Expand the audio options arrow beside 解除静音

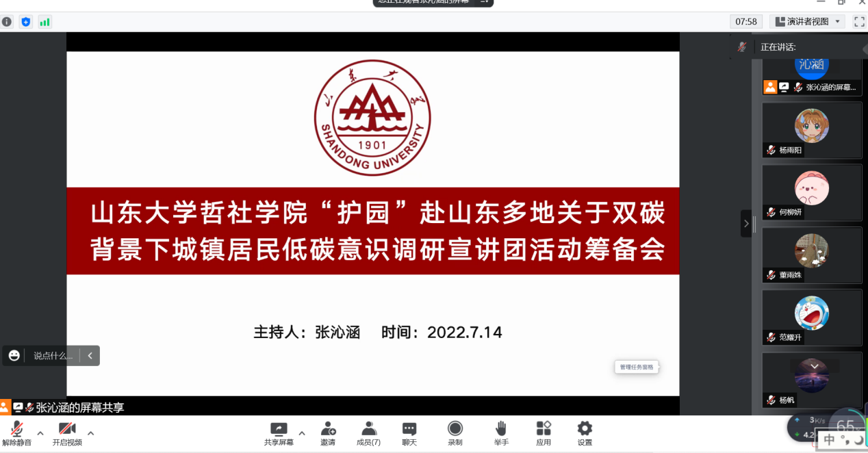40,433
